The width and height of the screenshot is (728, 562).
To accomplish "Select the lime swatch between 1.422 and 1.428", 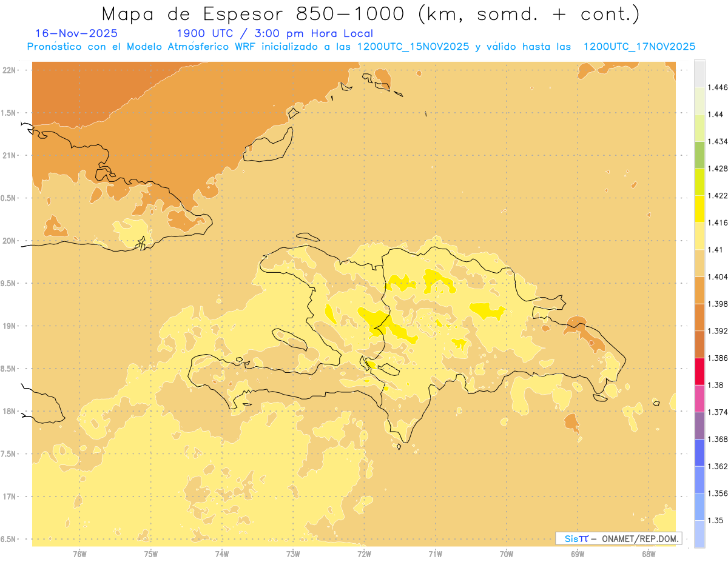I will coord(699,182).
